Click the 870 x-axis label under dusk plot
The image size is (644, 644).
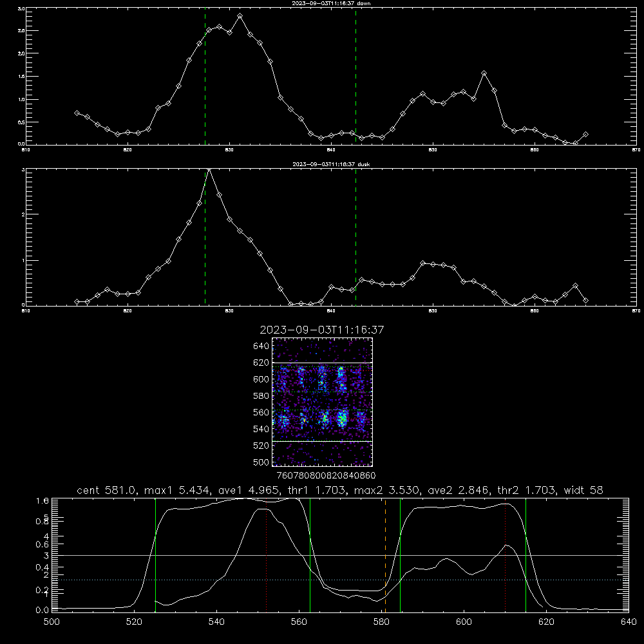tap(636, 311)
